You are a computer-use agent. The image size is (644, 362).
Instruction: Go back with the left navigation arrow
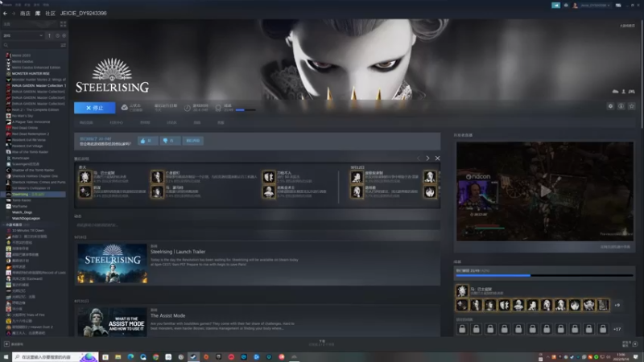pos(5,14)
